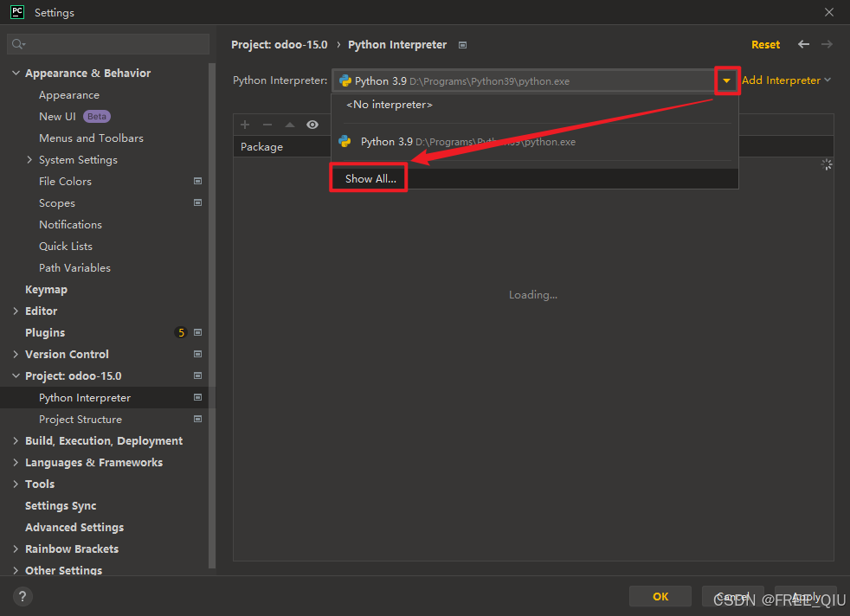Expand System Settings node
The height and width of the screenshot is (616, 850).
pyautogui.click(x=29, y=159)
